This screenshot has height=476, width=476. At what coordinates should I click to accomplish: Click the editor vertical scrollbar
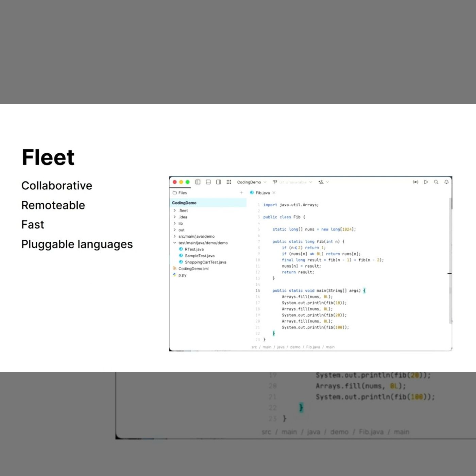tap(451, 260)
